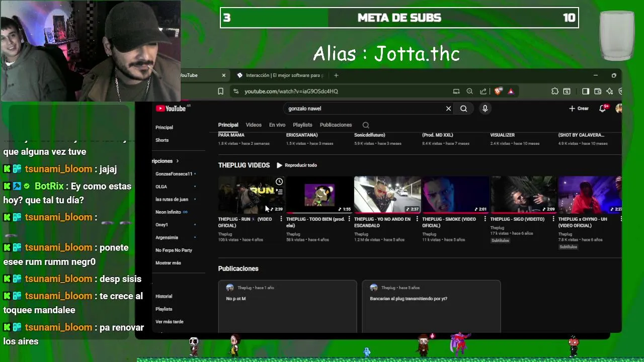Open the three-dot menu for TODO BIEN
The image size is (644, 362).
[x=349, y=219]
